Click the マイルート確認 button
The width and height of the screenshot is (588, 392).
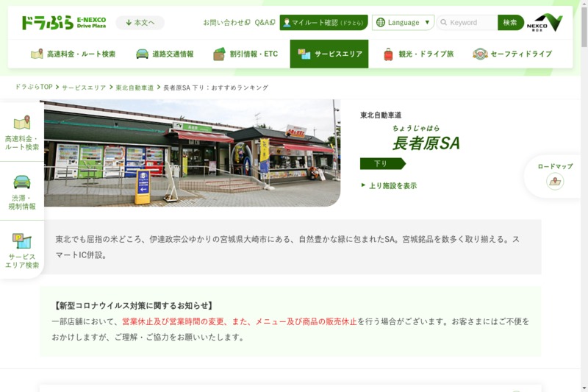point(323,23)
